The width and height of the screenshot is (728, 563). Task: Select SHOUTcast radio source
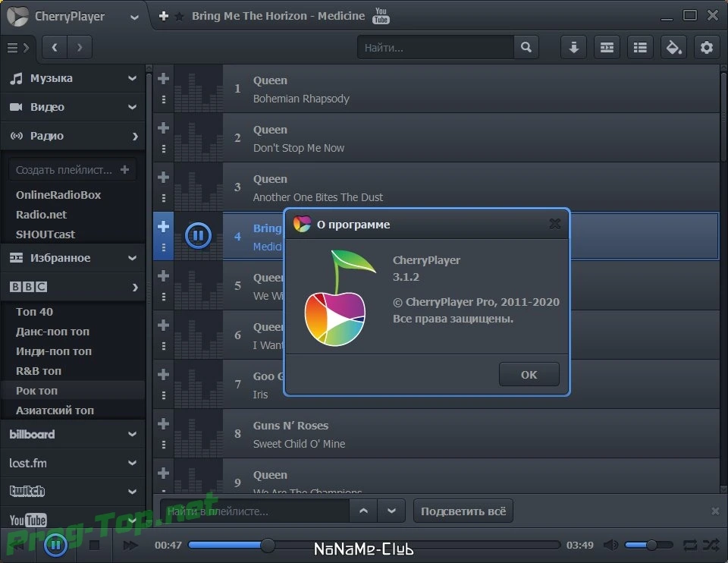coord(45,234)
